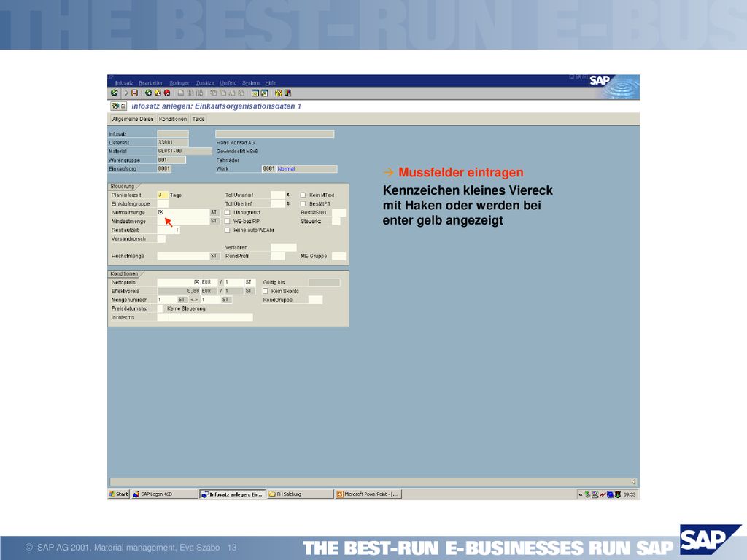Open the Zusätze menu
This screenshot has width=747, height=560.
(x=205, y=83)
